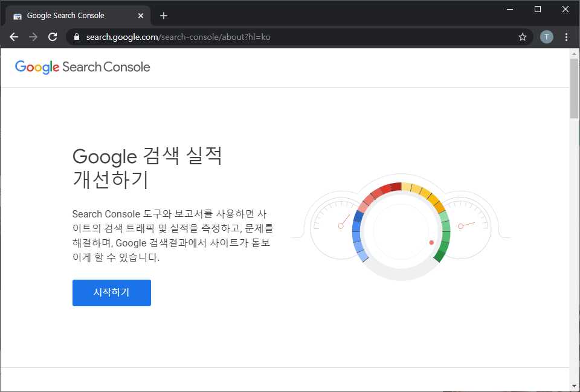Click the heading 'Google 검색 실적 개선하기'

point(147,168)
